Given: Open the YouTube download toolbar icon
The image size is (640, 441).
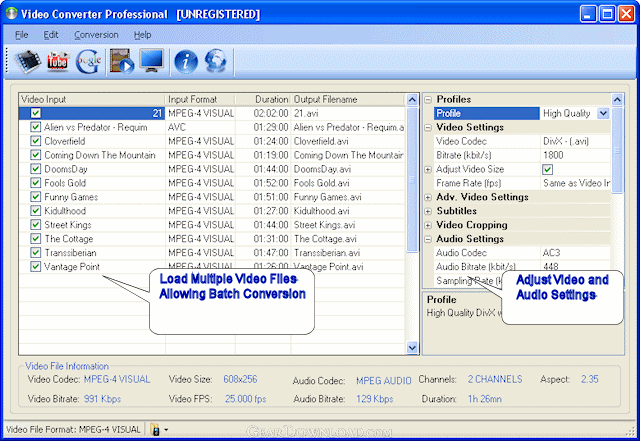Looking at the screenshot, I should (58, 62).
